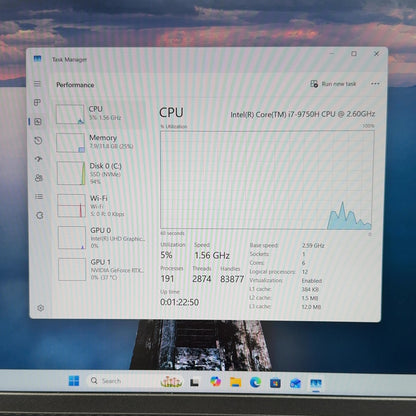Click the GPU 1 mini graph thumbnail
The height and width of the screenshot is (416, 416).
tap(72, 269)
